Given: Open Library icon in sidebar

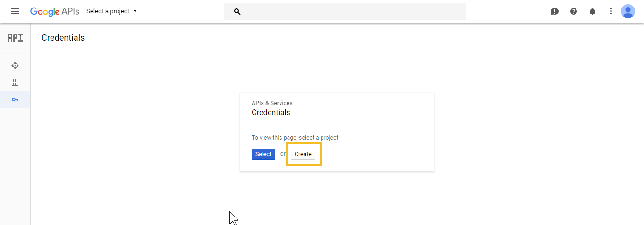Looking at the screenshot, I should [x=15, y=83].
